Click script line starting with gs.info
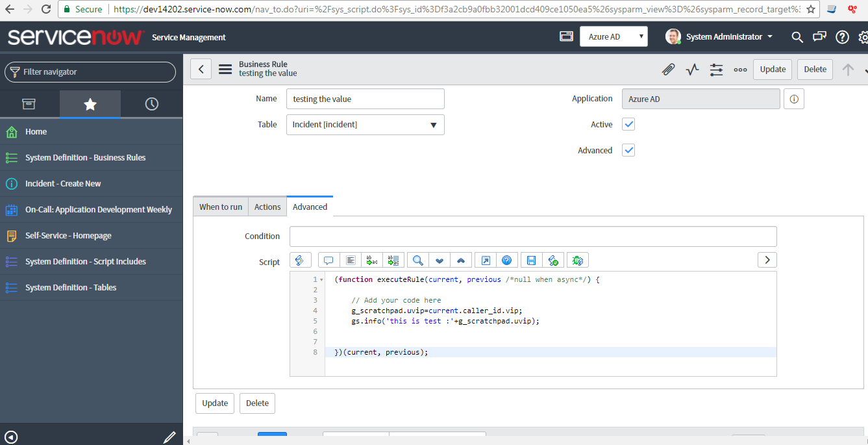Viewport: 868px width, 445px height. (x=445, y=321)
